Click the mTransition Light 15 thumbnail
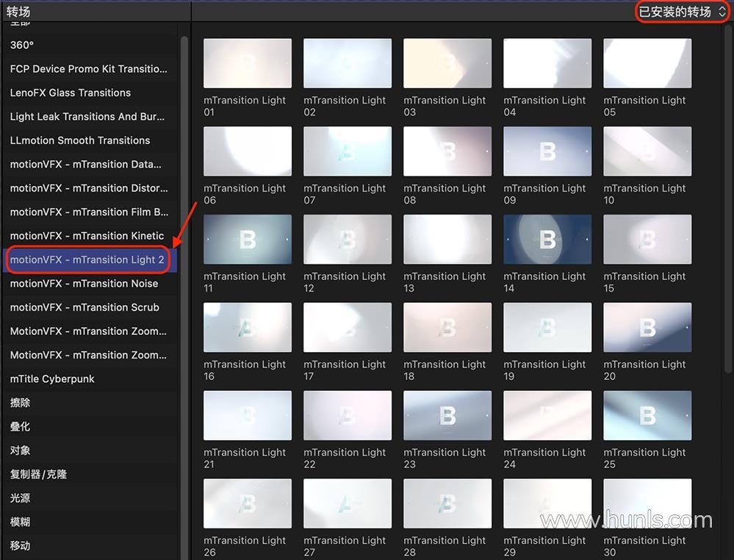The height and width of the screenshot is (560, 734). (647, 240)
